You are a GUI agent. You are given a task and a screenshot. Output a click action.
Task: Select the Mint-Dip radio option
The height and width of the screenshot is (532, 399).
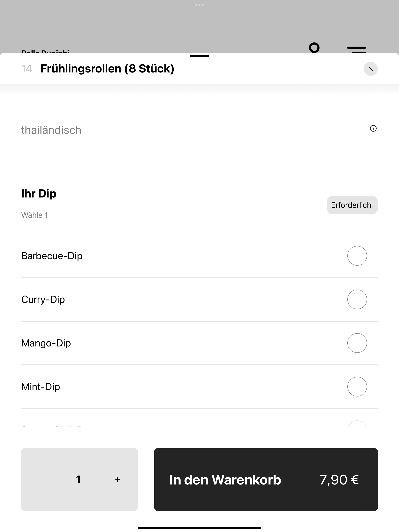click(x=357, y=387)
